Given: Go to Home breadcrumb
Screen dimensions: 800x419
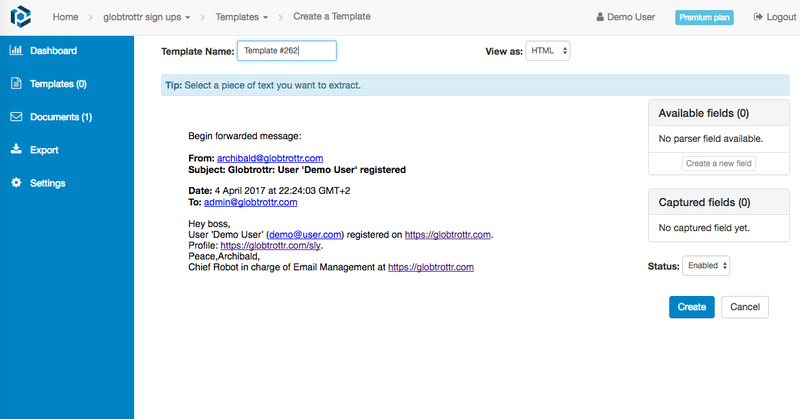Looking at the screenshot, I should (x=65, y=17).
